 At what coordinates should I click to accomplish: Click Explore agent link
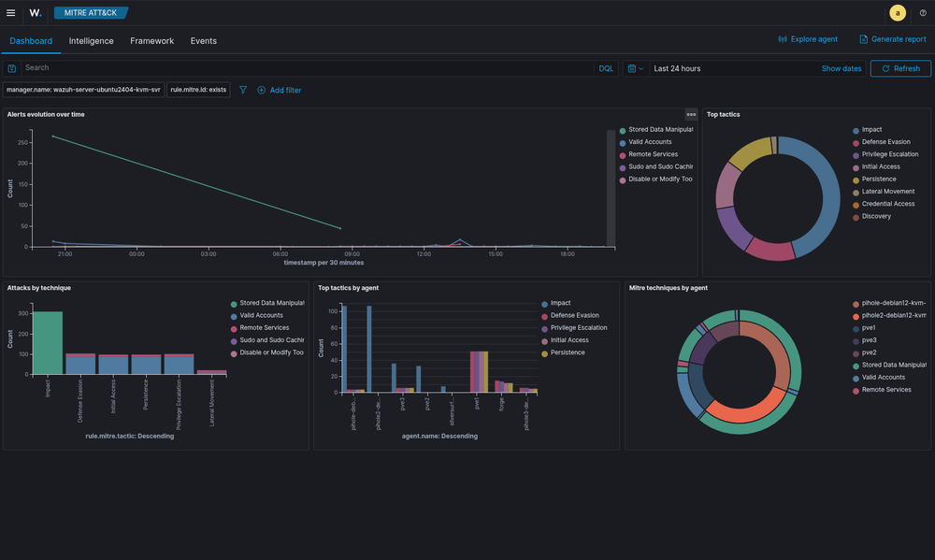coord(808,39)
